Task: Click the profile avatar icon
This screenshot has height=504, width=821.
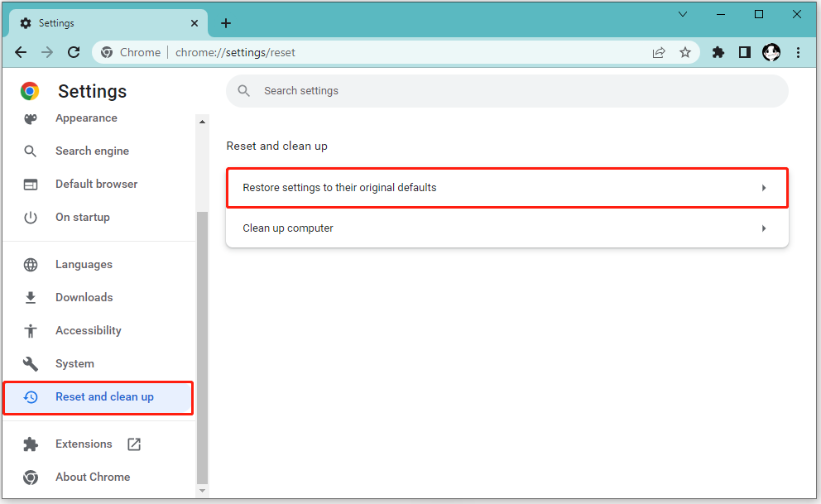Action: click(x=771, y=52)
